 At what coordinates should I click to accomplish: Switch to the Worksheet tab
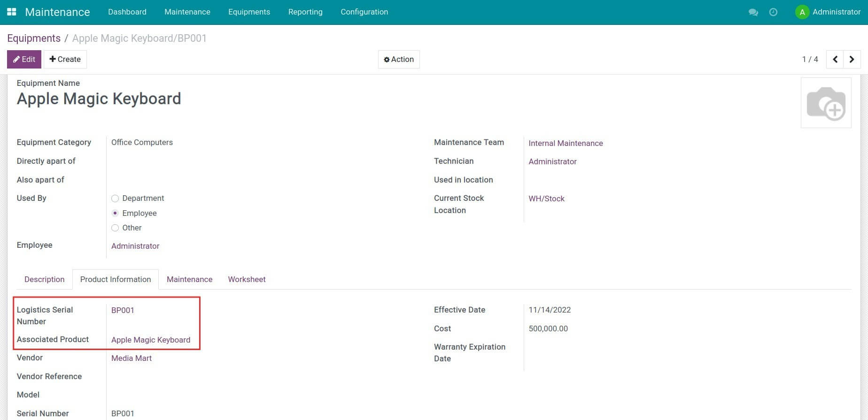coord(247,279)
